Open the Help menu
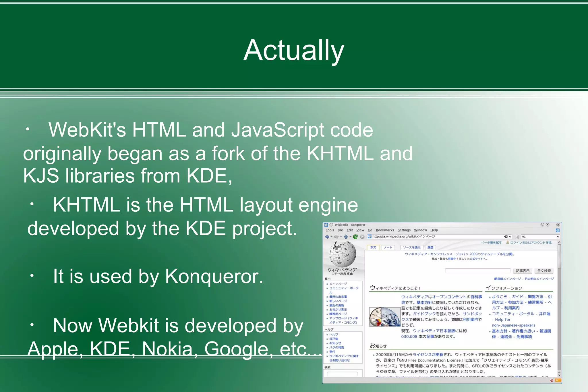 pyautogui.click(x=434, y=230)
